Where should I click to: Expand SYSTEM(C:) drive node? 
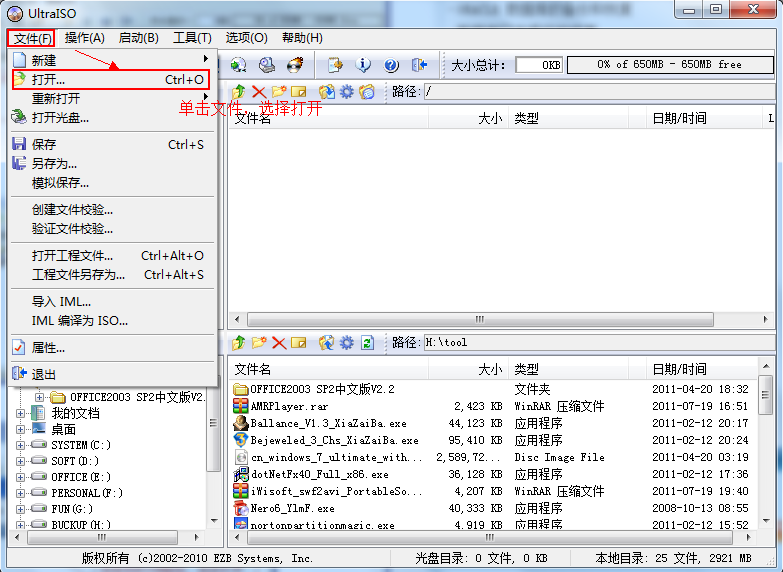point(20,446)
